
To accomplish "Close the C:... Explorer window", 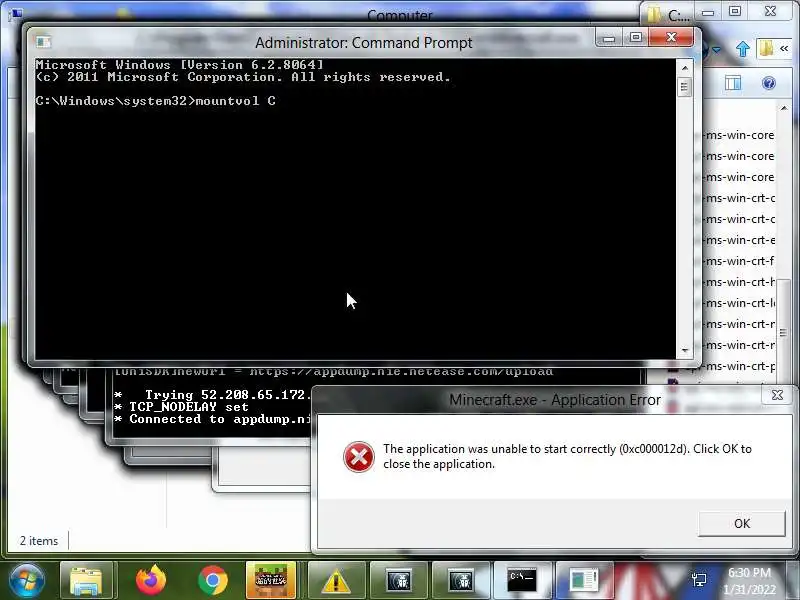I will pyautogui.click(x=770, y=12).
